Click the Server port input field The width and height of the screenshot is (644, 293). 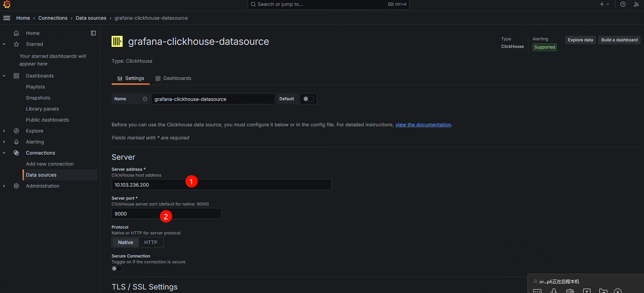(x=166, y=214)
